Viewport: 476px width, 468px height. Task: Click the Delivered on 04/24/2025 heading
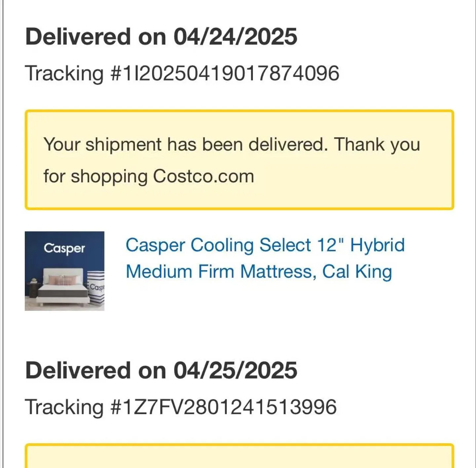[161, 36]
